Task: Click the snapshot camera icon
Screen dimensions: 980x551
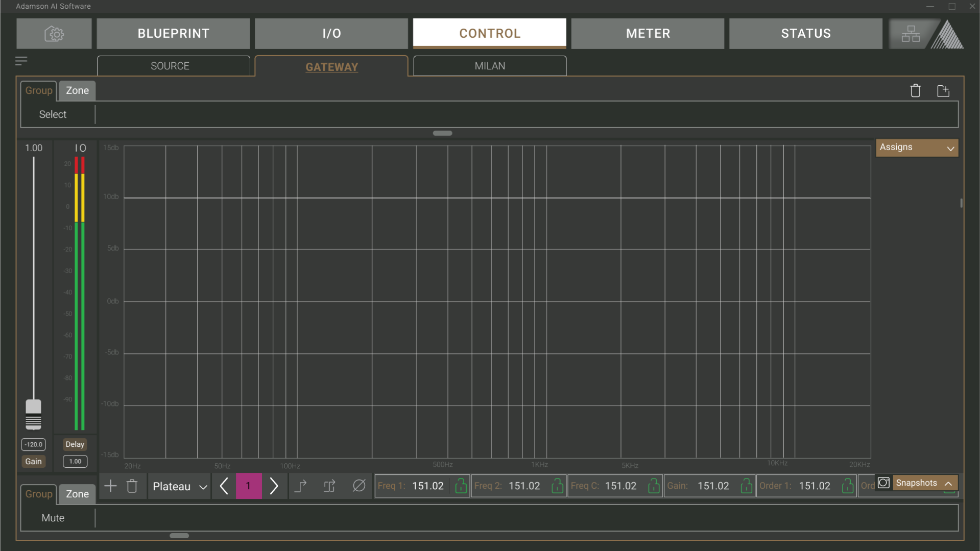Action: [x=883, y=483]
